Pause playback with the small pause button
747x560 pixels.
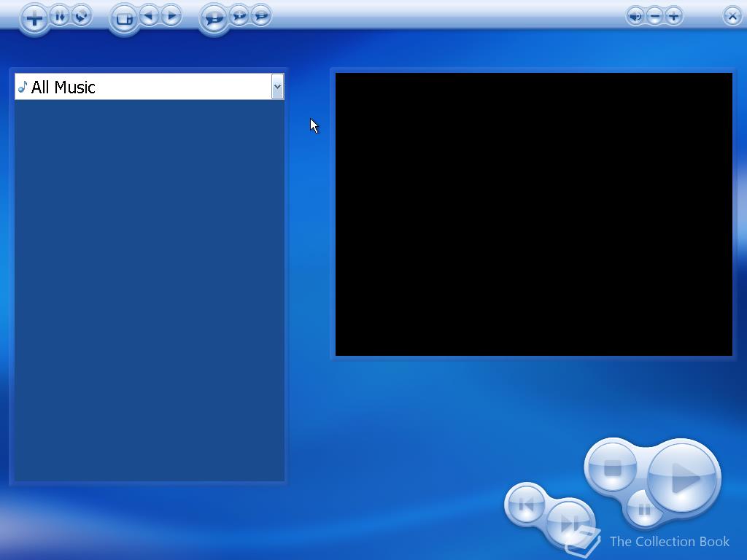[x=644, y=510]
